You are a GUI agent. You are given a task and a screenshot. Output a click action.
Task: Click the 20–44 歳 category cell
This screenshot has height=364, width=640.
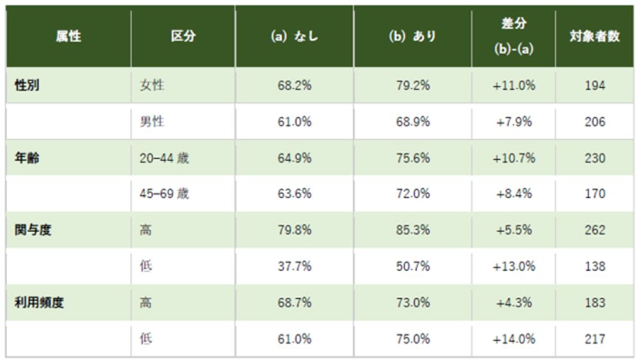pos(164,158)
